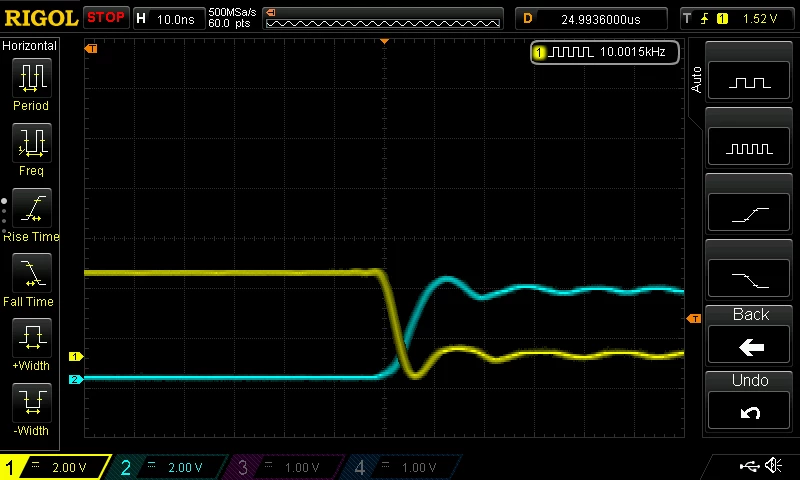Click the falling edge menu button on right
The width and height of the screenshot is (800, 480).
749,278
